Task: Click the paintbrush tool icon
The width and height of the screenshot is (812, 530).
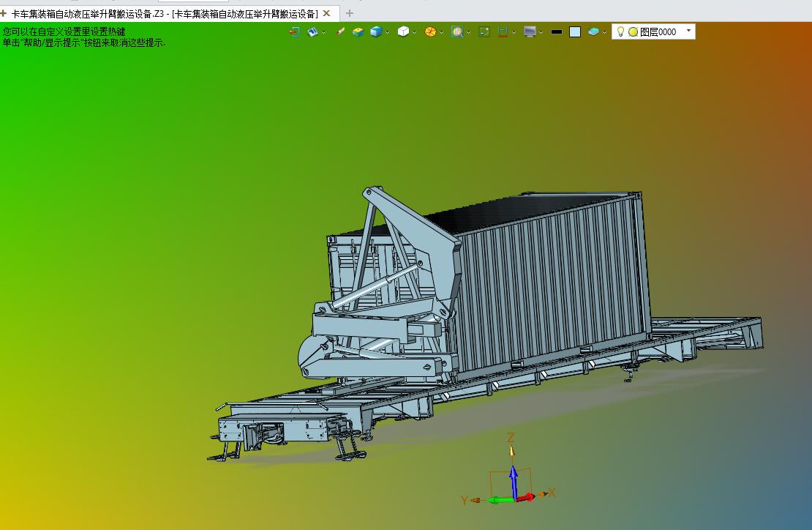Action: pos(340,31)
